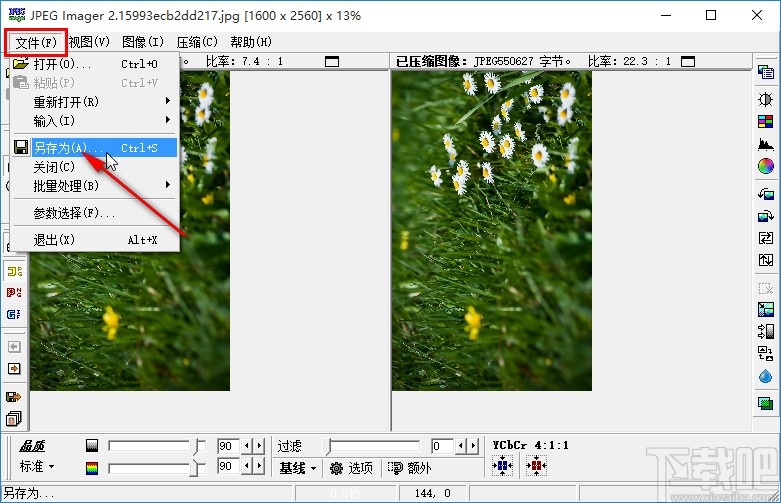The height and width of the screenshot is (503, 781).
Task: Decrease the filter value with left arrow
Action: tap(461, 446)
